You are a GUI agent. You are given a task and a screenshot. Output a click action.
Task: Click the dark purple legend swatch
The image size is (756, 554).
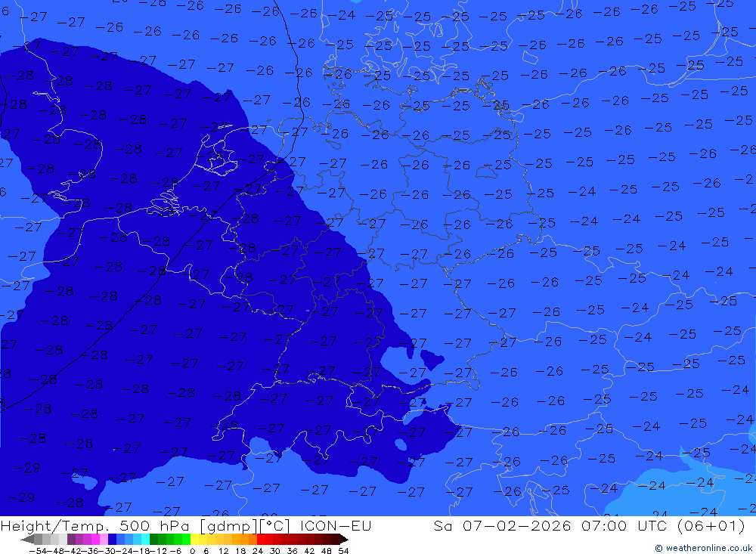point(71,539)
